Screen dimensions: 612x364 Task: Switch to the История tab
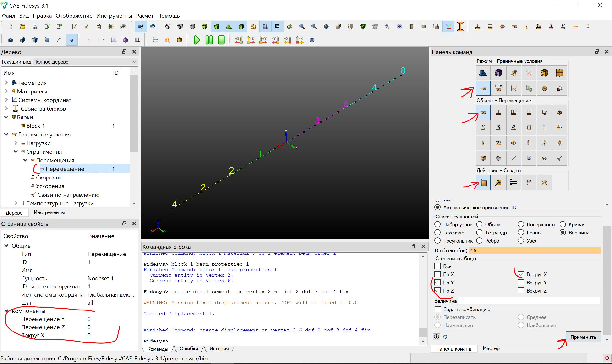(x=219, y=348)
